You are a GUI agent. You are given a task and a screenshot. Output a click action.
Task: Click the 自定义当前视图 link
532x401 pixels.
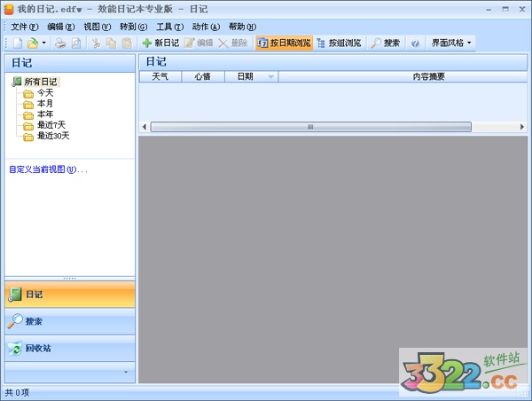[x=48, y=169]
